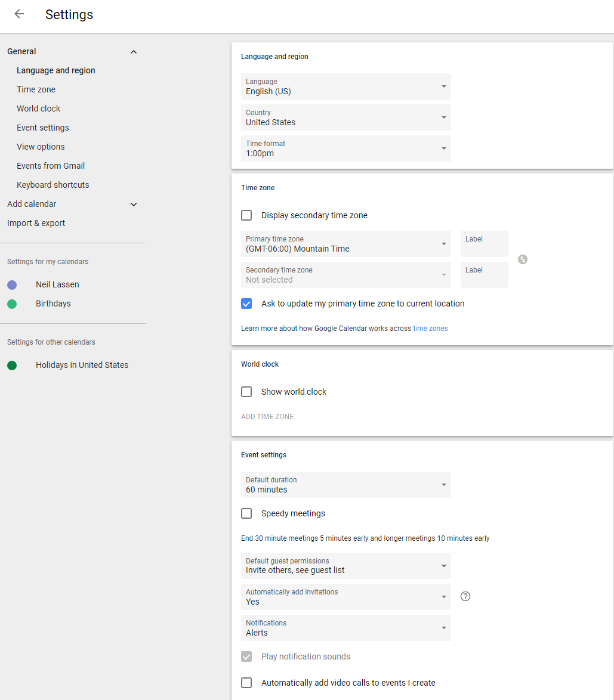Click the swap time zones icon
This screenshot has height=700, width=614.
point(522,259)
